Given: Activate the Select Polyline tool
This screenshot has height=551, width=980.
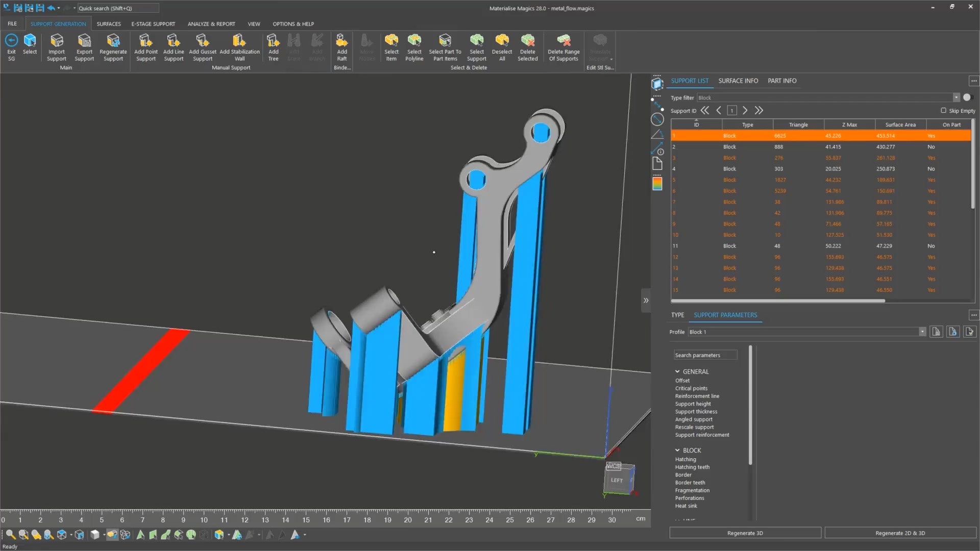Looking at the screenshot, I should click(414, 46).
